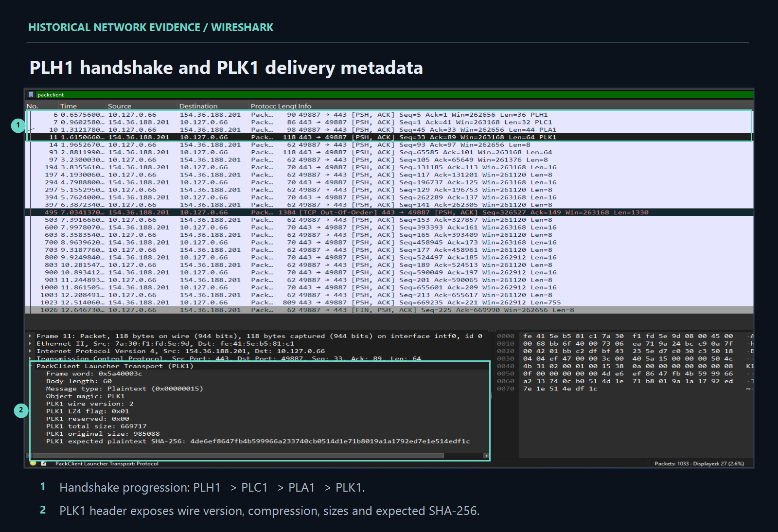Click the packclient display filter field
This screenshot has width=778, height=532.
pos(394,95)
